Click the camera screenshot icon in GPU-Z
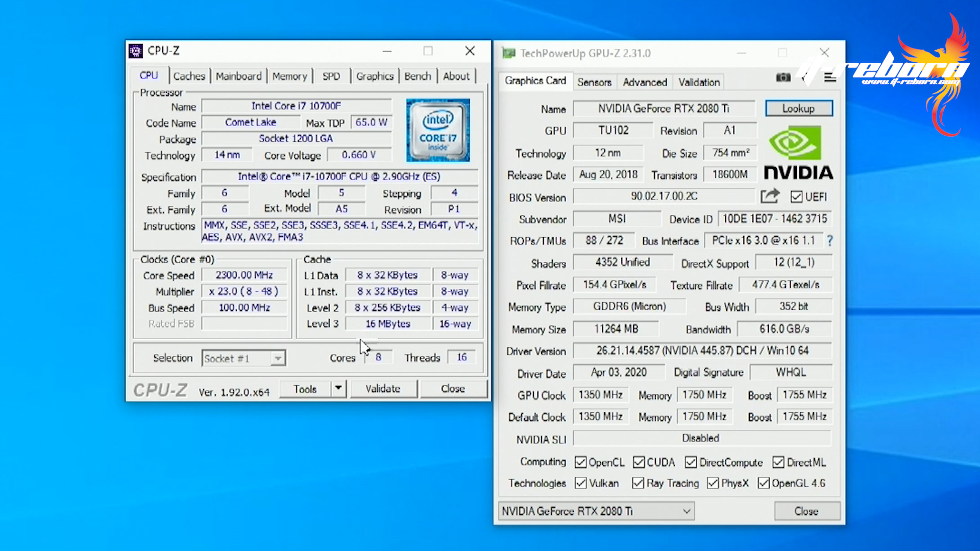This screenshot has height=551, width=980. point(783,77)
